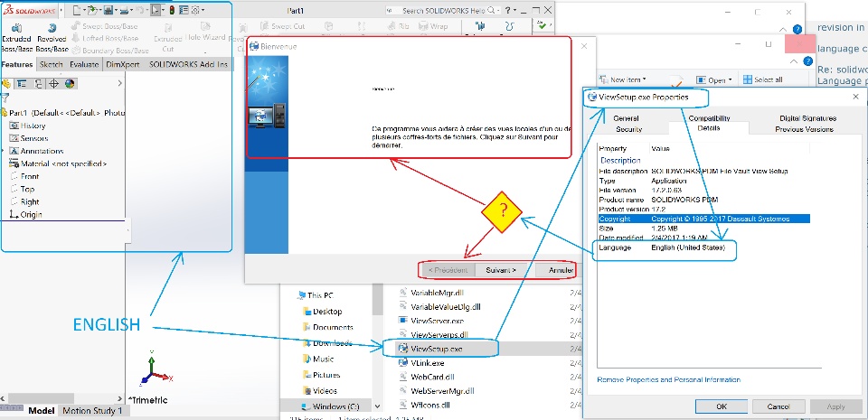Open the ConfigurationManager tab icon

[38, 84]
